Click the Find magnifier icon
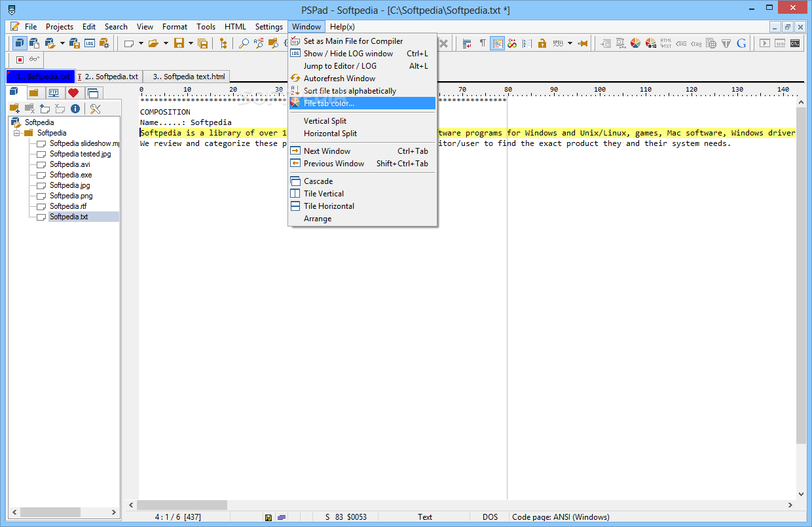This screenshot has height=527, width=812. click(x=244, y=43)
